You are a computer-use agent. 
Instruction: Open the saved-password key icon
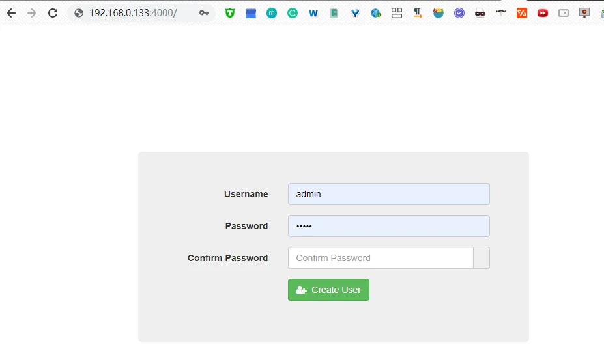(x=204, y=13)
